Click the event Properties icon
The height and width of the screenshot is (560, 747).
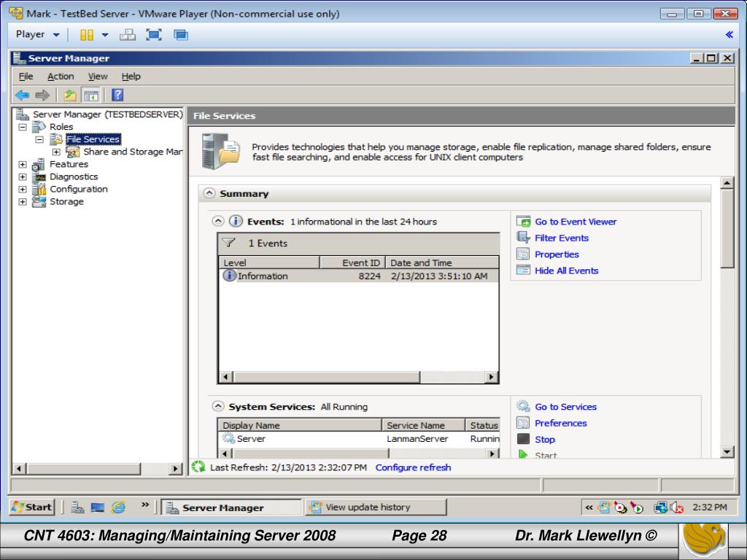click(523, 254)
